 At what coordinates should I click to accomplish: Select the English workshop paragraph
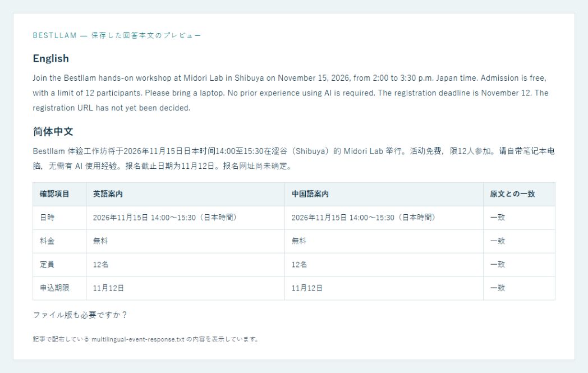(291, 93)
